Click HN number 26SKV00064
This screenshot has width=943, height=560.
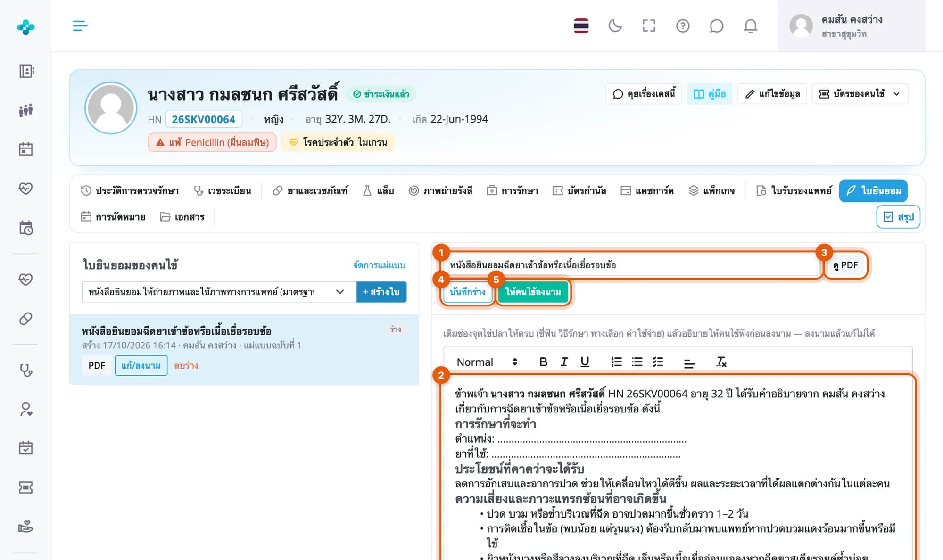203,119
